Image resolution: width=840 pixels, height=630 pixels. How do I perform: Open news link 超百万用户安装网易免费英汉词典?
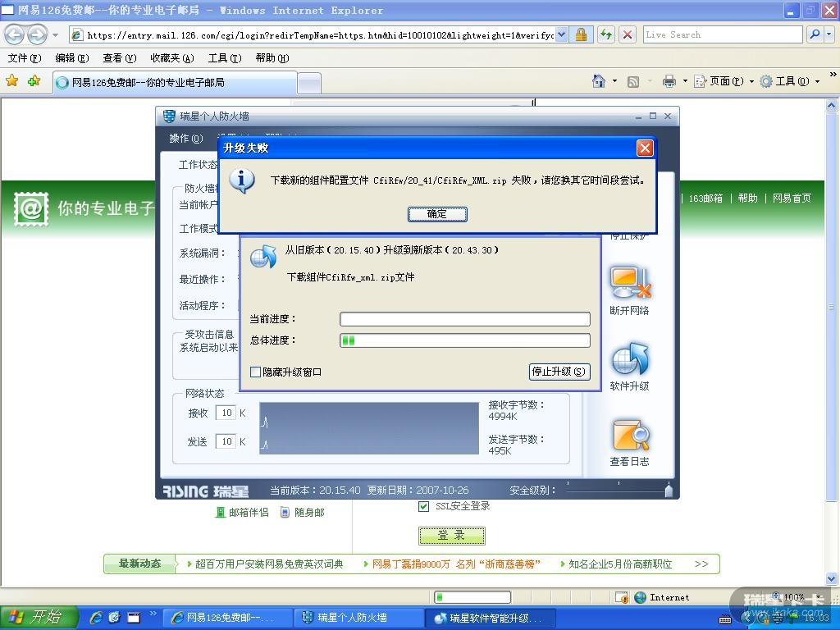(x=269, y=564)
